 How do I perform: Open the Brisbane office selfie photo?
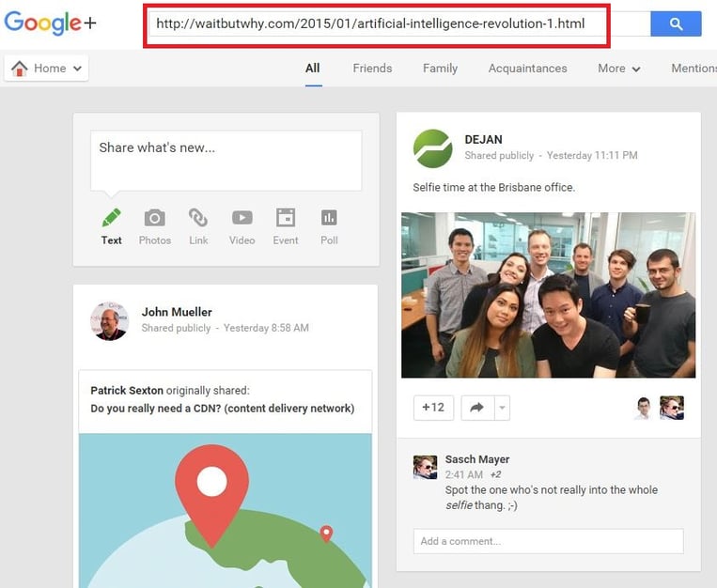point(548,295)
